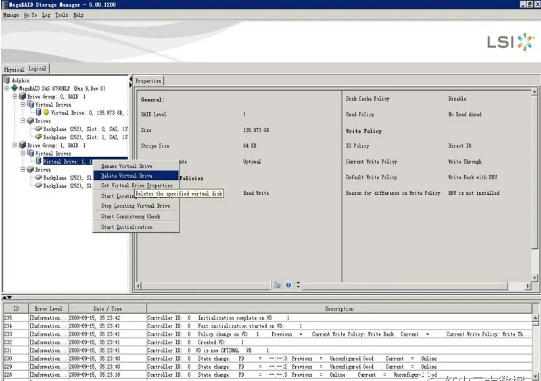Sort log by Error Level column header
The height and width of the screenshot is (381, 541).
pos(48,309)
